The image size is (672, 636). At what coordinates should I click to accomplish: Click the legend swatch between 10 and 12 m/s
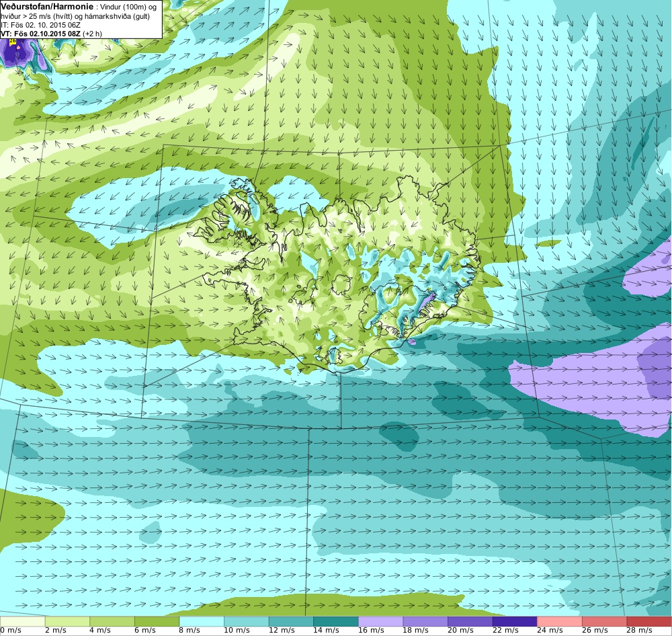tap(247, 621)
